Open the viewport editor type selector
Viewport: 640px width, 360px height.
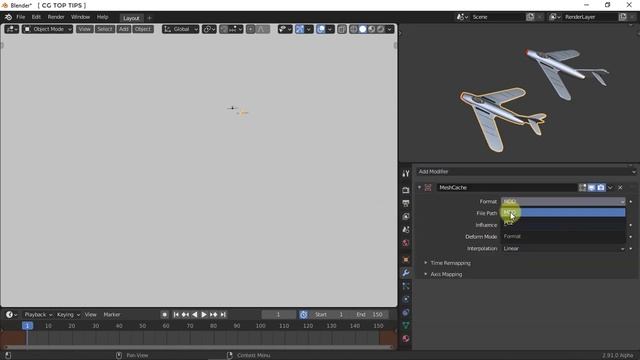(x=11, y=29)
